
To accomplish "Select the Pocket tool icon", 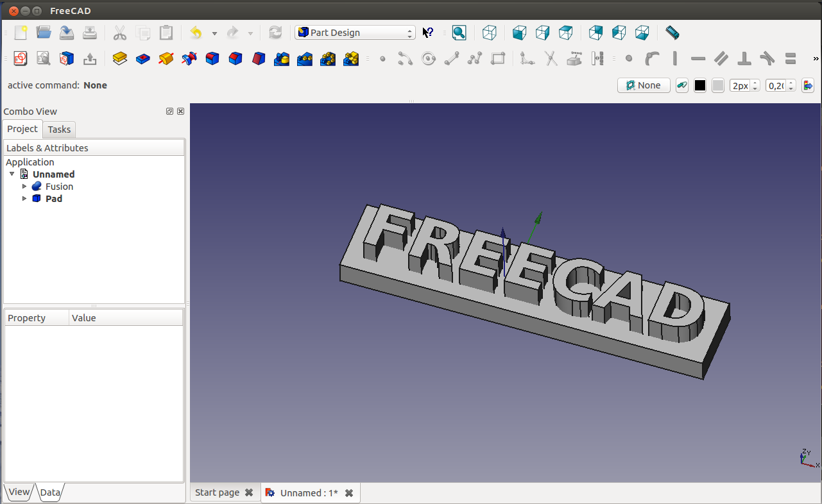I will [143, 59].
